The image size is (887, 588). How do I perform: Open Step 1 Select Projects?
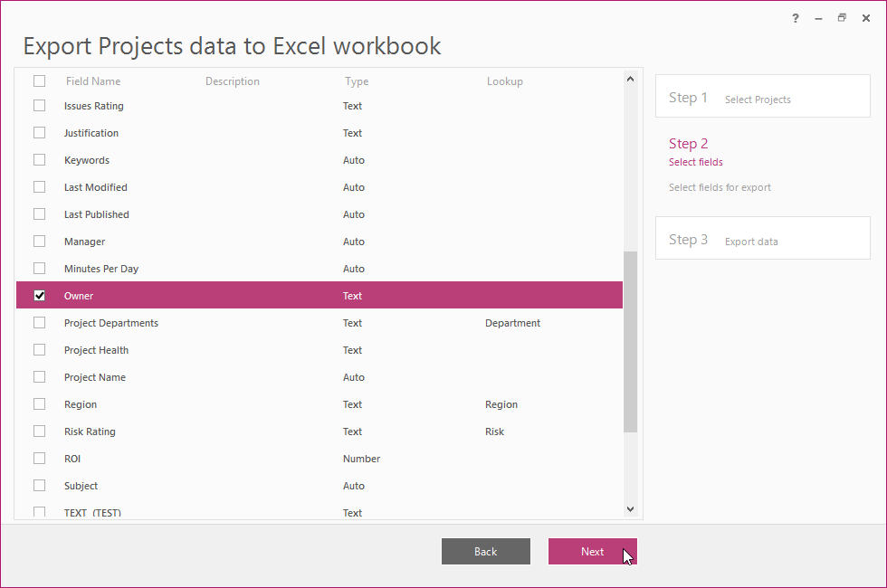tap(762, 97)
